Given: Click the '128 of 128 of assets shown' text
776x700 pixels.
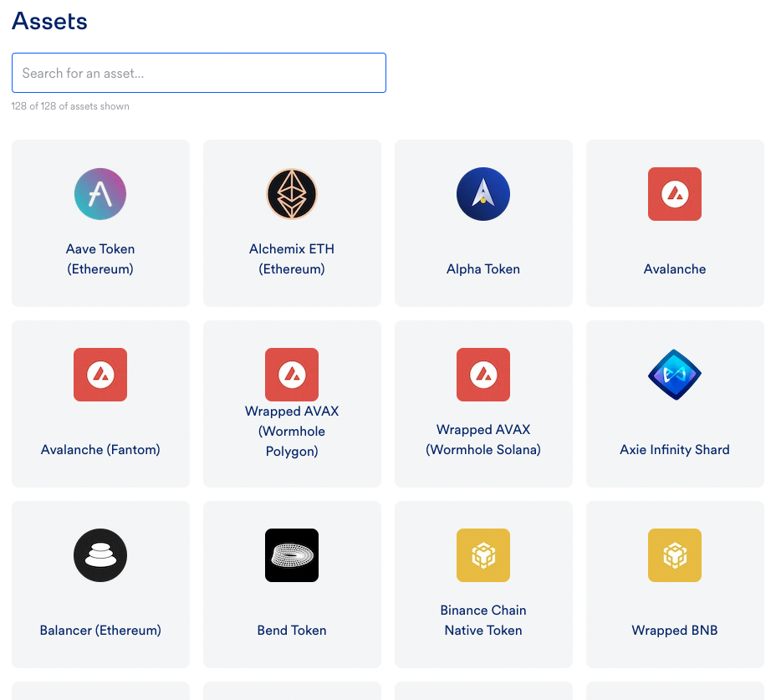Looking at the screenshot, I should pos(70,106).
